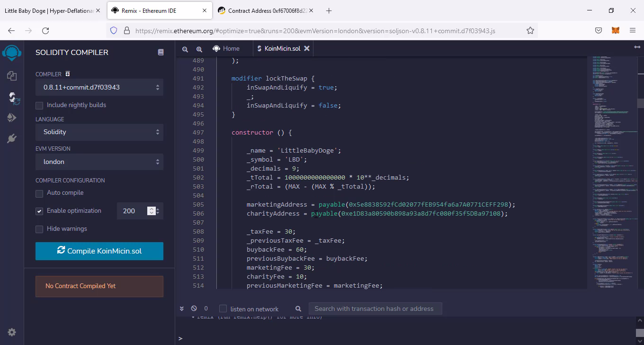The width and height of the screenshot is (644, 345).
Task: Close the KoinMicin.sol editor tab
Action: coord(307,49)
